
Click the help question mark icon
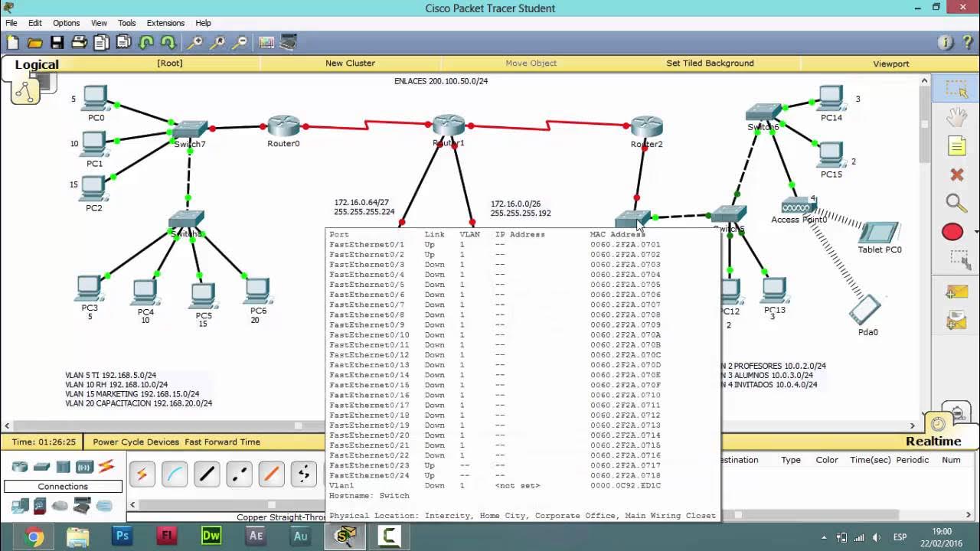click(967, 43)
